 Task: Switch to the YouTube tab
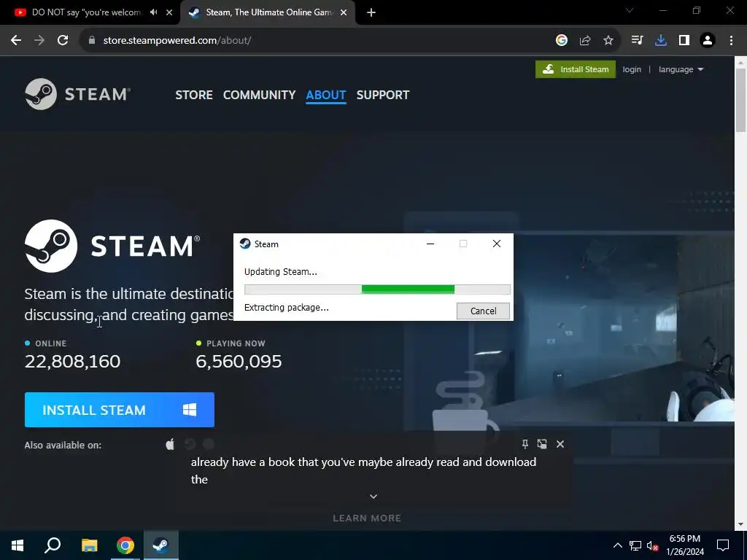click(x=86, y=13)
